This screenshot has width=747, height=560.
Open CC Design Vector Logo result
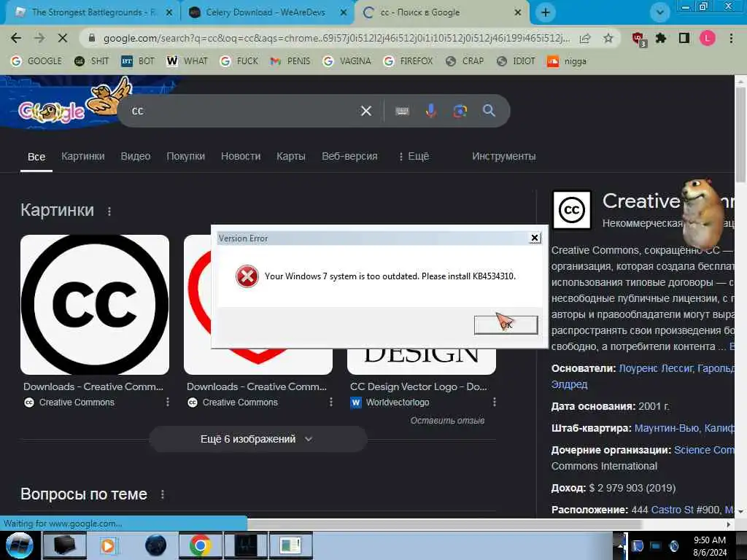point(418,386)
